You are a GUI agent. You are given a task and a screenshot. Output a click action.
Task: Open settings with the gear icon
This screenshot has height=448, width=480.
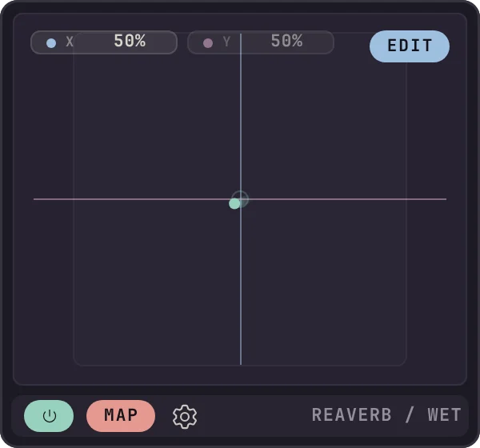[185, 417]
